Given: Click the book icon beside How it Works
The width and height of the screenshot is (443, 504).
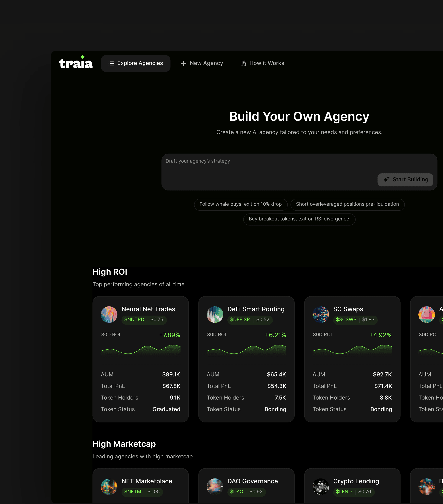Looking at the screenshot, I should (243, 64).
